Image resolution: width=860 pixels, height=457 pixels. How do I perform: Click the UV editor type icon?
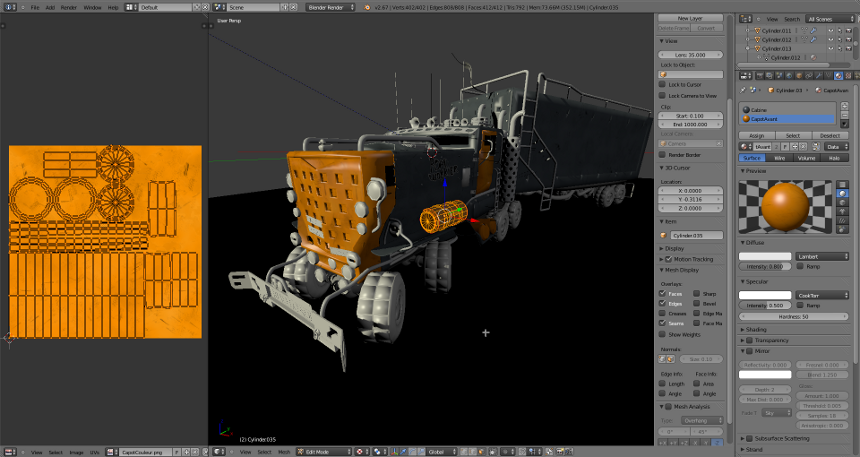click(7, 451)
